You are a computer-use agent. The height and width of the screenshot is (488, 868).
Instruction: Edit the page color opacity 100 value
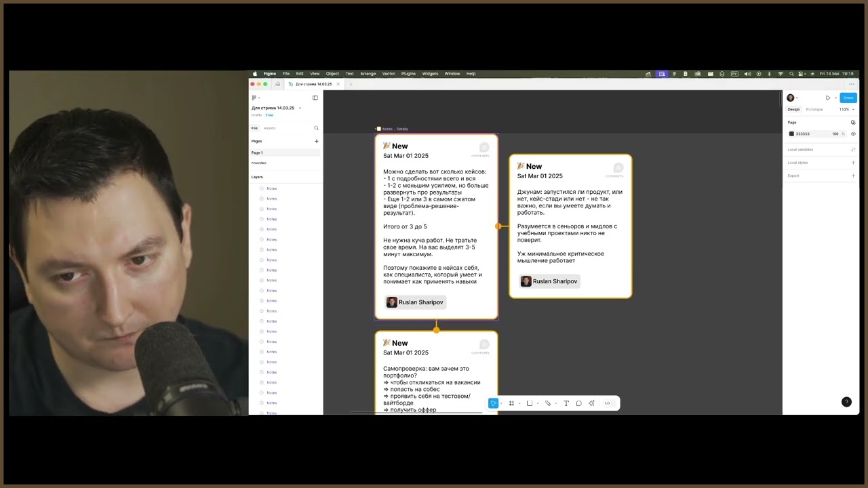click(835, 134)
